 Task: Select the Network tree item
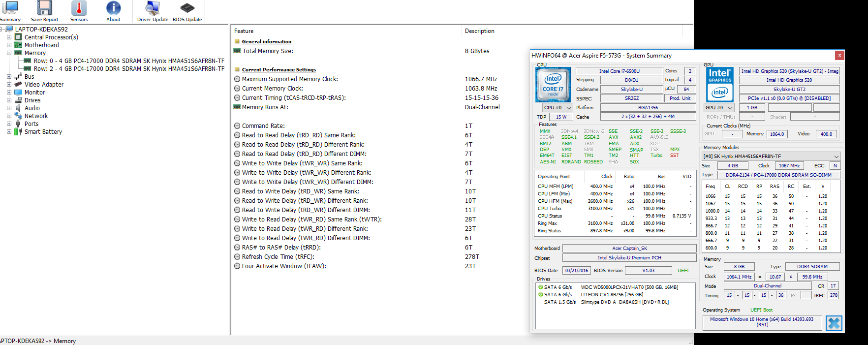[x=36, y=116]
